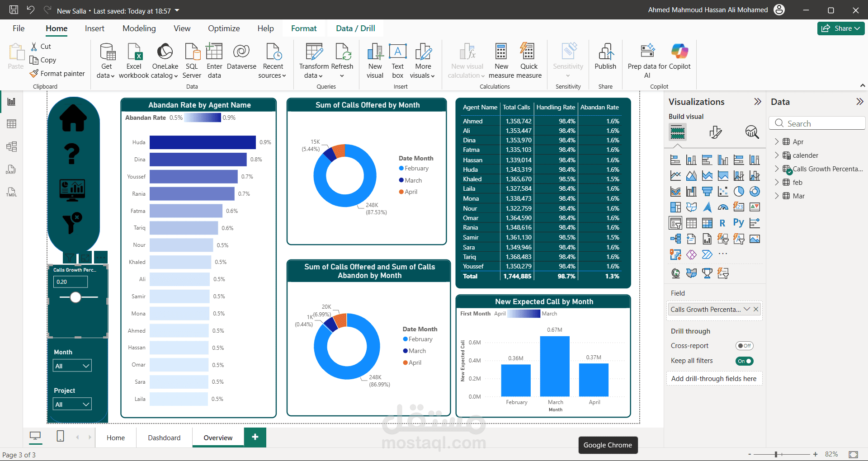Click the Copy button
Viewport: 868px width, 461px height.
coord(43,60)
